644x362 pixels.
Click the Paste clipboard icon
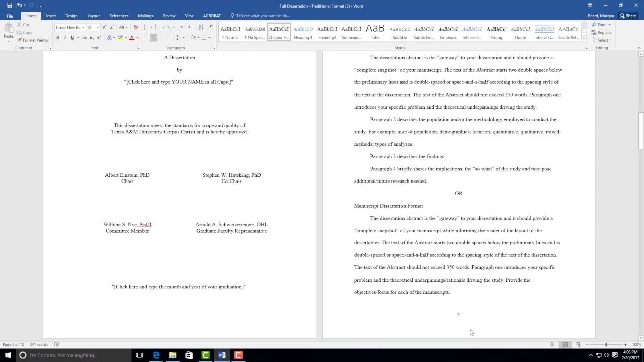[x=8, y=29]
